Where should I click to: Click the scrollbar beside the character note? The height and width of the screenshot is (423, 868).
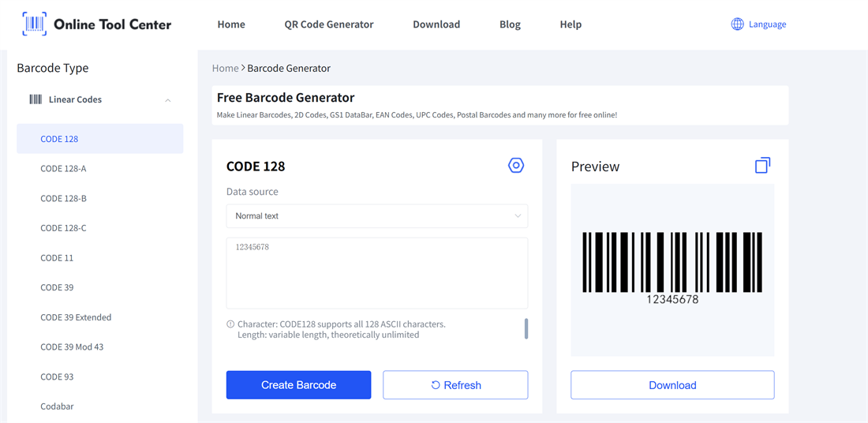point(526,328)
